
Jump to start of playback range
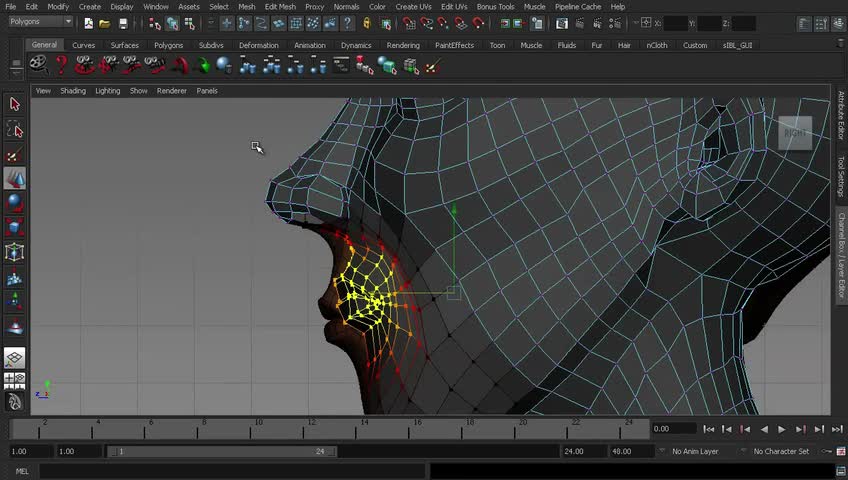(708, 429)
